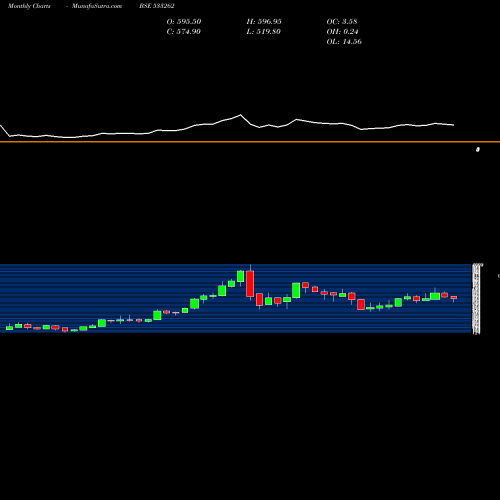Image resolution: width=500 pixels, height=500 pixels.
Task: Select the BSE 533262 symbol label
Action: [157, 6]
